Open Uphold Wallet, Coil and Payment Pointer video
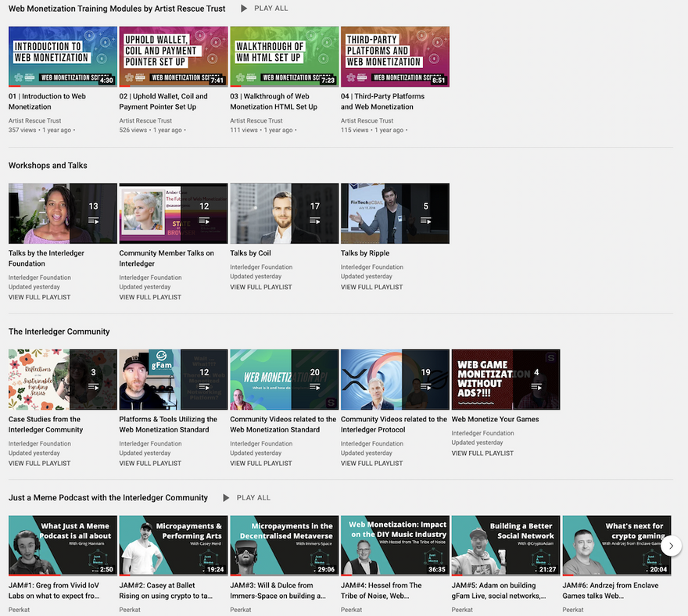 173,56
